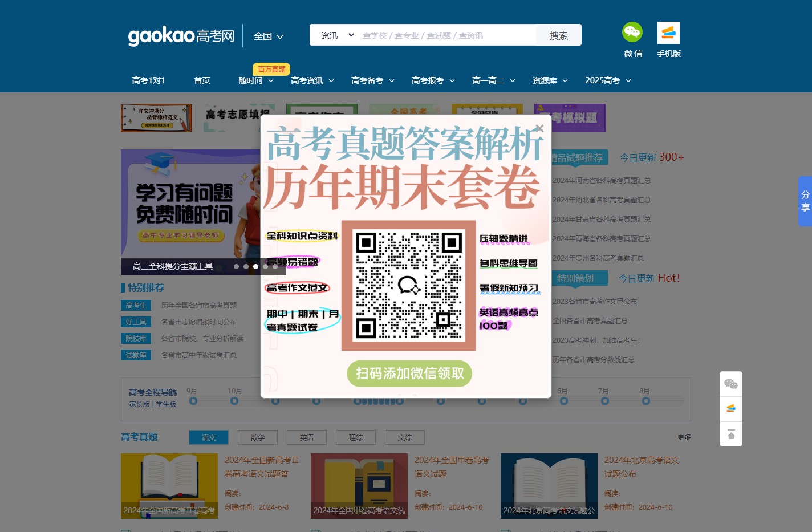This screenshot has width=812, height=532.
Task: Switch to the 理综 exam tab
Action: (356, 437)
